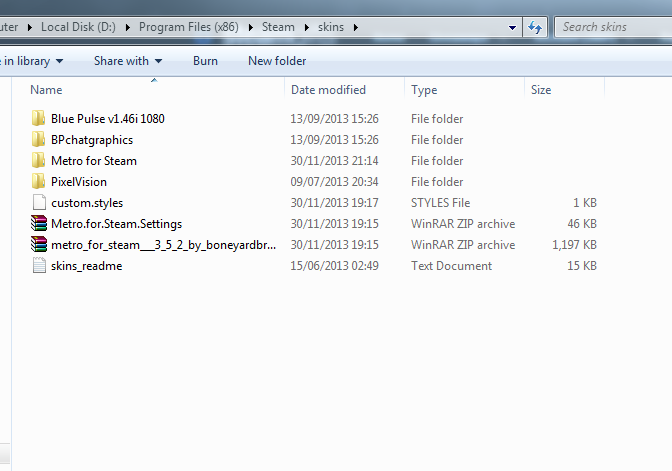
Task: Navigate to Program Files (x86) breadcrumb
Action: [x=189, y=27]
